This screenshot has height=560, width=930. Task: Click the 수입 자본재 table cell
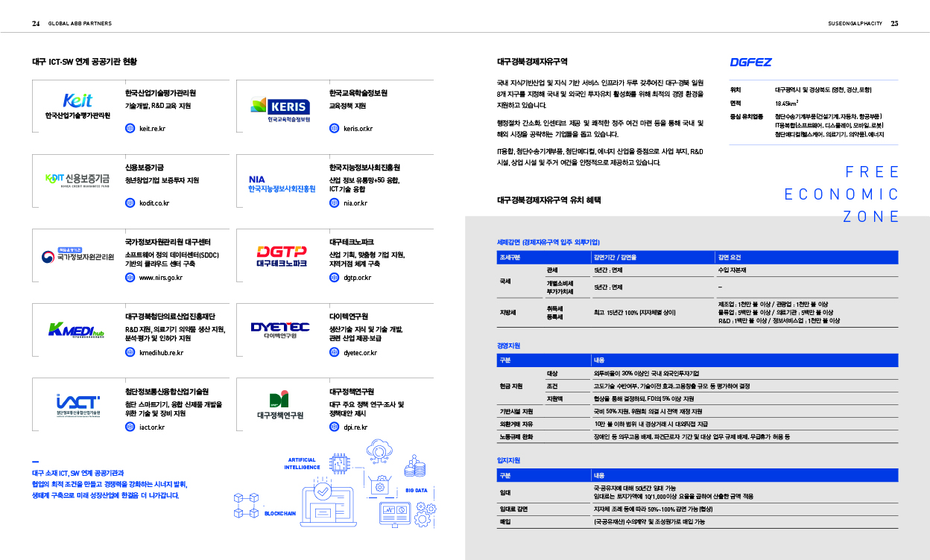pos(732,270)
